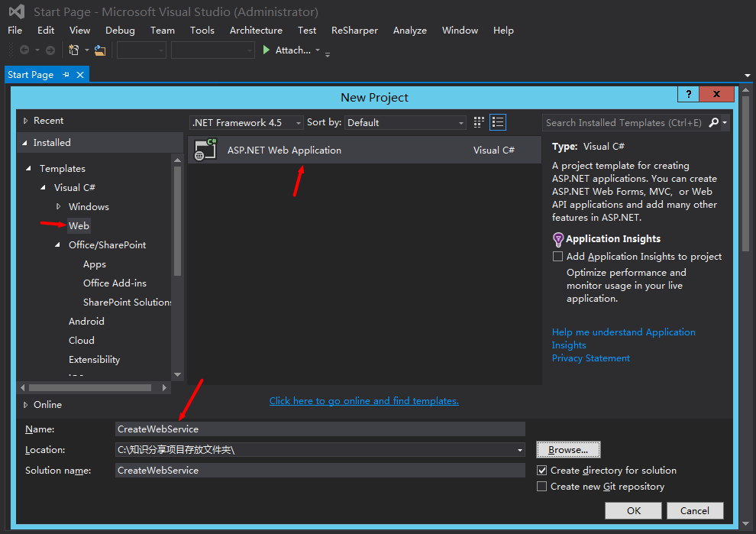The width and height of the screenshot is (756, 534).
Task: Collapse the Office/SharePoint tree node
Action: (x=57, y=244)
